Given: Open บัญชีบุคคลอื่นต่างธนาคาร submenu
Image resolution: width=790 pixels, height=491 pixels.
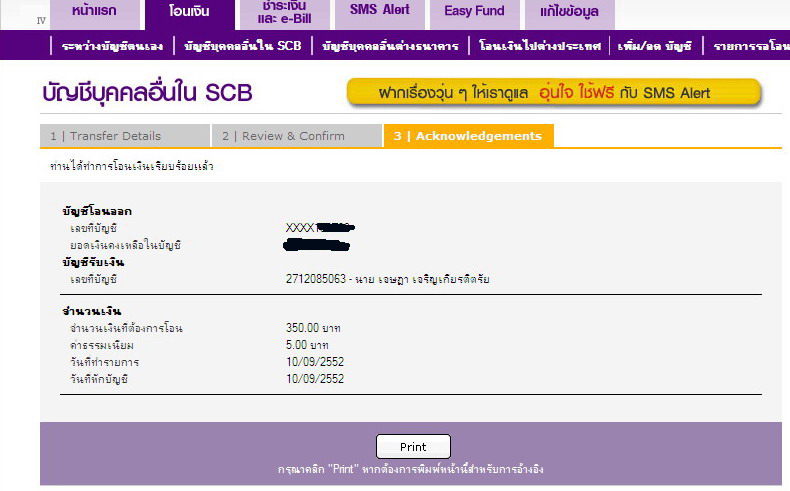Looking at the screenshot, I should point(390,46).
